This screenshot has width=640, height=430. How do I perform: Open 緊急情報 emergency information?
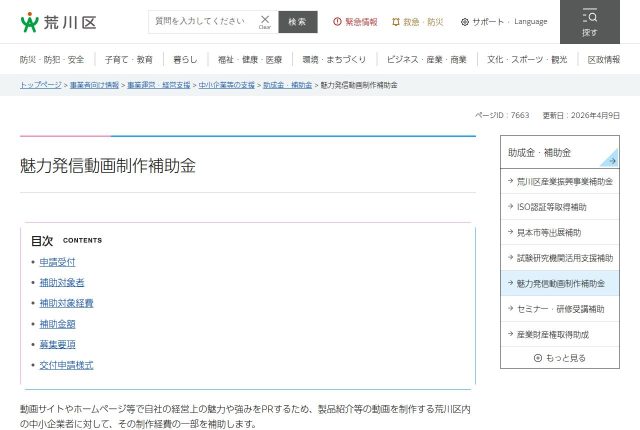pyautogui.click(x=355, y=22)
